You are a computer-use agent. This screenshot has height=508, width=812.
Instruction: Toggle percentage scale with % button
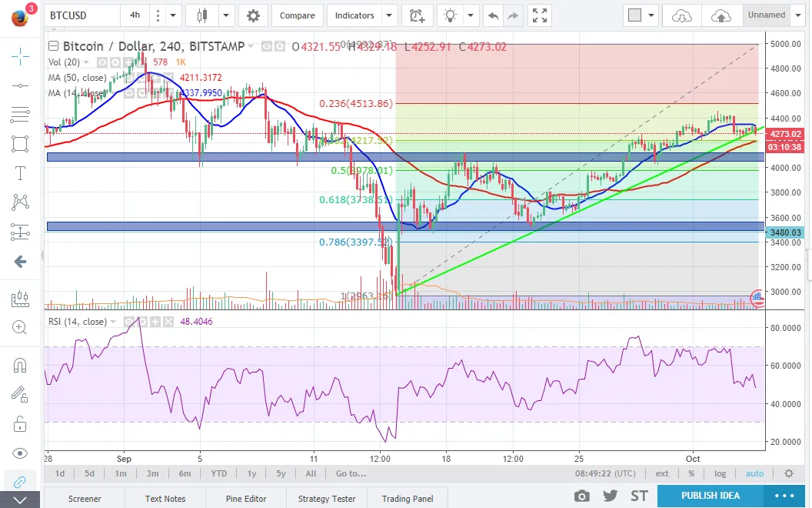click(691, 473)
